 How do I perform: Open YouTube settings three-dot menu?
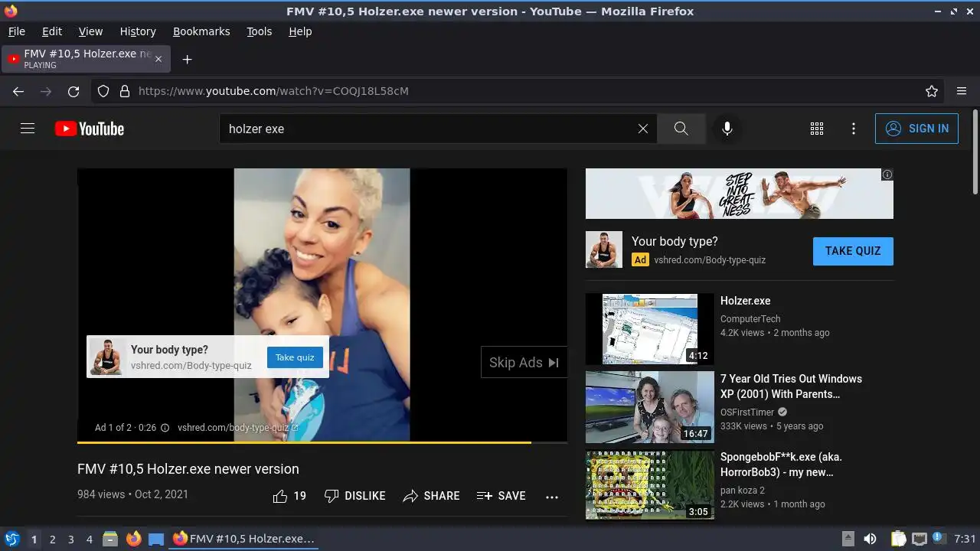854,129
